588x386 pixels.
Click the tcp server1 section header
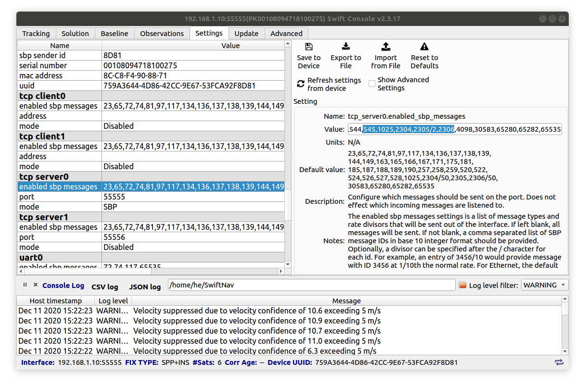[x=151, y=217]
